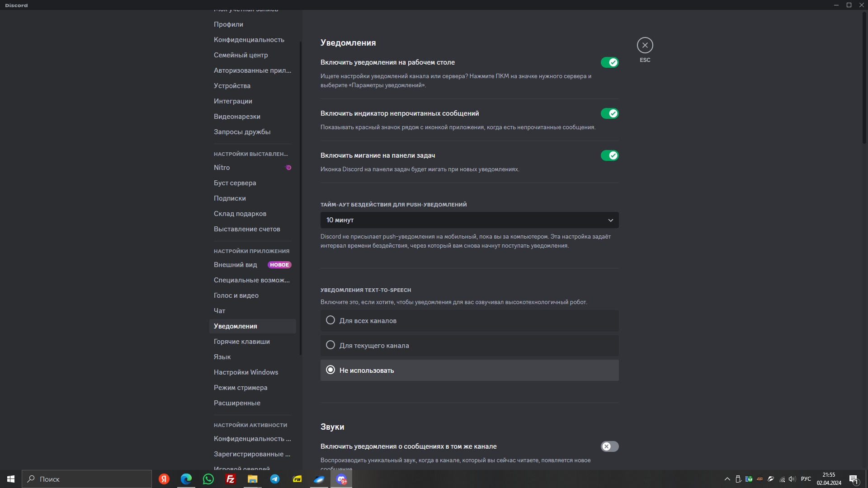Image resolution: width=868 pixels, height=488 pixels.
Task: Click the Windows taskbar search field
Action: coord(87,479)
